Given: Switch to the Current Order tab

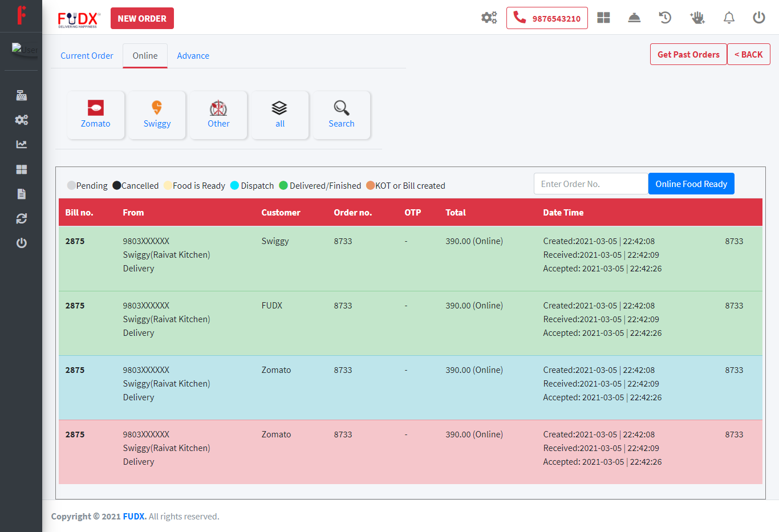Looking at the screenshot, I should click(87, 56).
